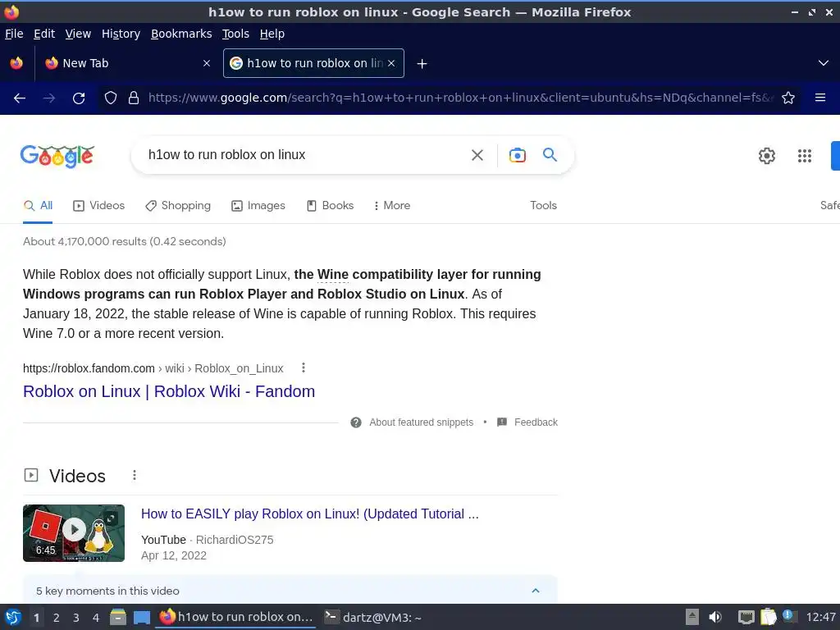Bookmark this page with star

pyautogui.click(x=788, y=98)
